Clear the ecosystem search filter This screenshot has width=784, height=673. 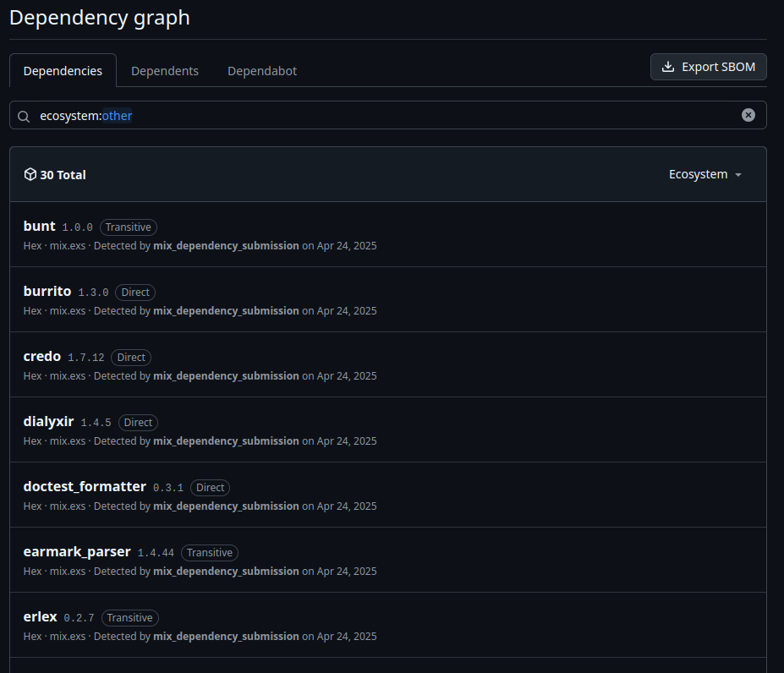click(x=748, y=116)
